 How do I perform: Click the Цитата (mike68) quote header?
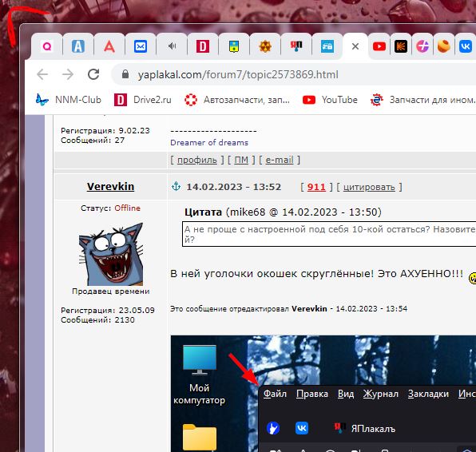283,212
